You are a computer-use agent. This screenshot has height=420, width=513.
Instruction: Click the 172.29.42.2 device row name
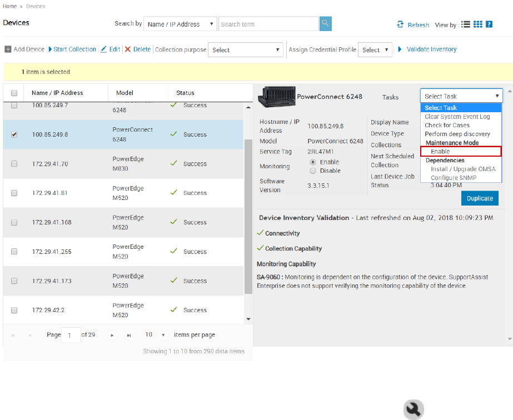(x=48, y=310)
